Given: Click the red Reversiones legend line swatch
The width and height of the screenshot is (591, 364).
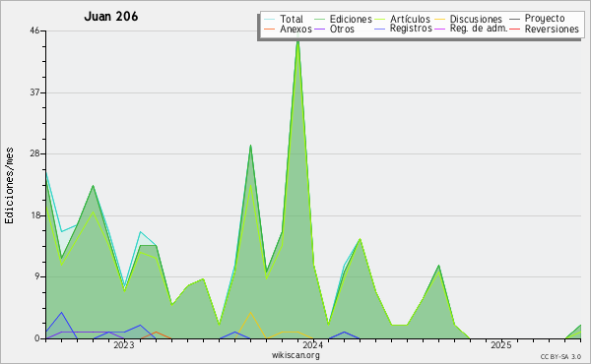Looking at the screenshot, I should coord(514,29).
